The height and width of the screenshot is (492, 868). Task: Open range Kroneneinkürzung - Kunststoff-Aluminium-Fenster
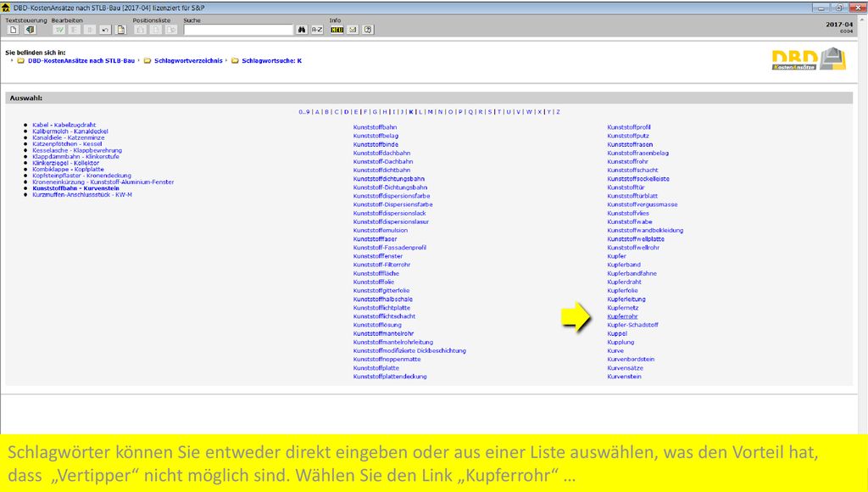point(103,182)
